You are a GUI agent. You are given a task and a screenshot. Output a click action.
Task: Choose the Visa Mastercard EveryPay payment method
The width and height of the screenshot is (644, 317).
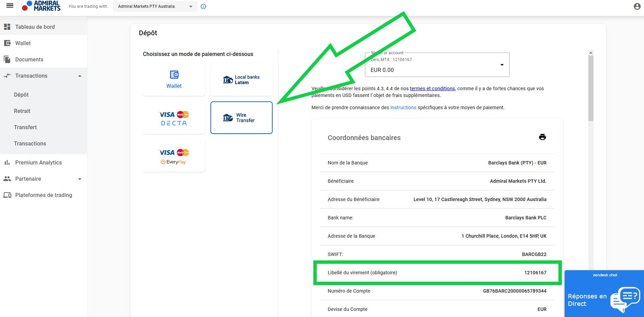(174, 156)
